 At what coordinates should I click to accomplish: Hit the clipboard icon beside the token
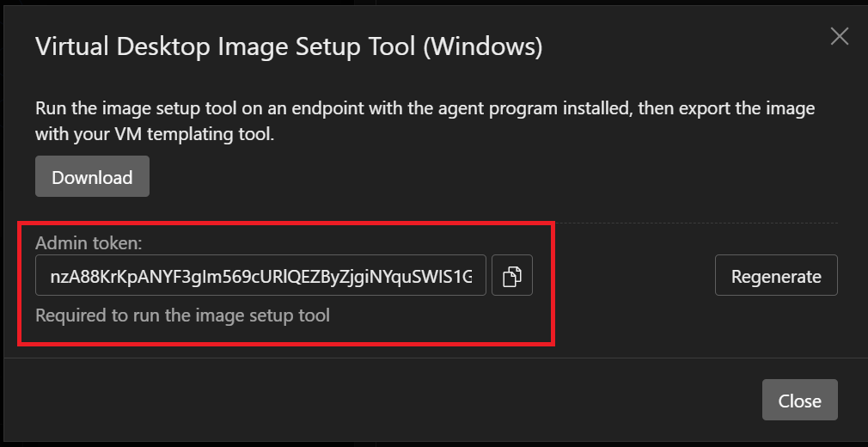[512, 276]
